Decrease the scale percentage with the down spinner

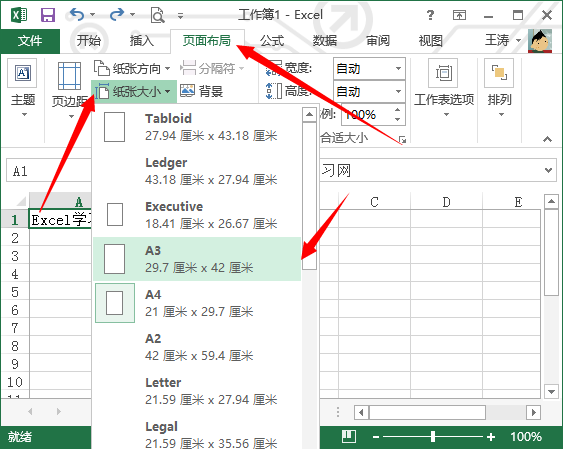(x=397, y=120)
